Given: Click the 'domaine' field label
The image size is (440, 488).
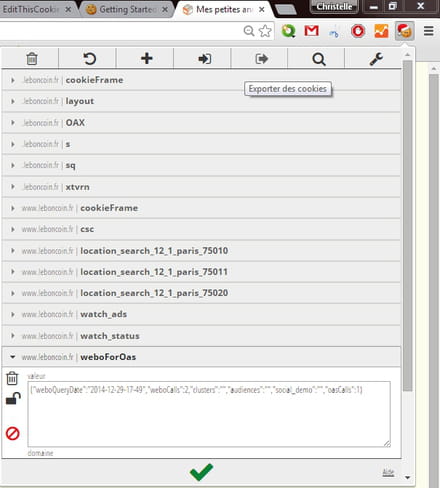Looking at the screenshot, I should click(40, 453).
